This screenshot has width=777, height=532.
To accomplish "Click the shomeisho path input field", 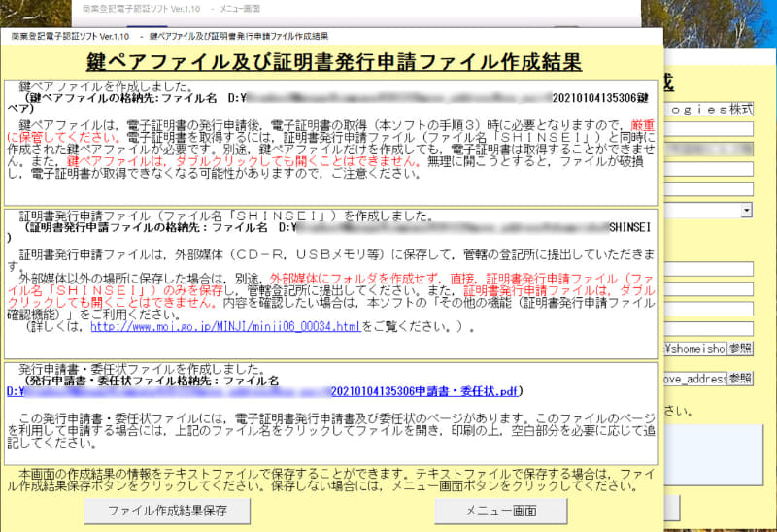I will click(x=695, y=349).
